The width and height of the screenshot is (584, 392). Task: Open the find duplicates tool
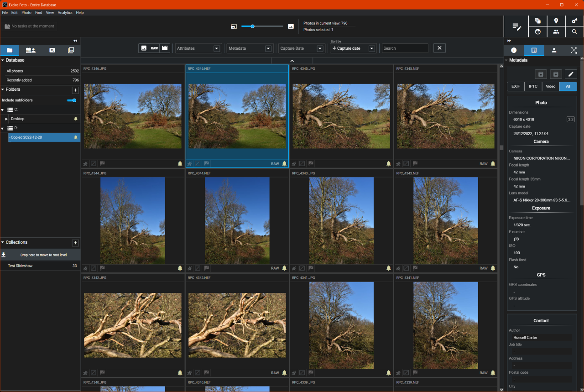537,21
